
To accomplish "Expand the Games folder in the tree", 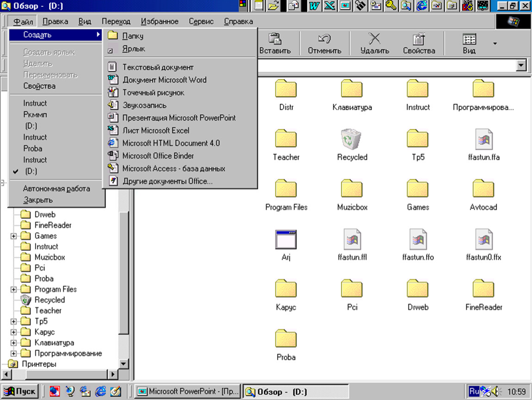I will click(x=13, y=236).
